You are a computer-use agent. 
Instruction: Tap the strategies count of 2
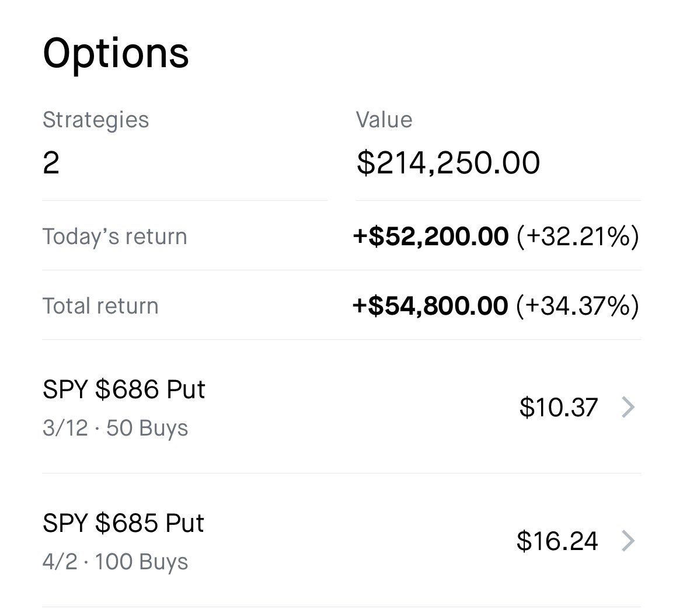point(51,163)
